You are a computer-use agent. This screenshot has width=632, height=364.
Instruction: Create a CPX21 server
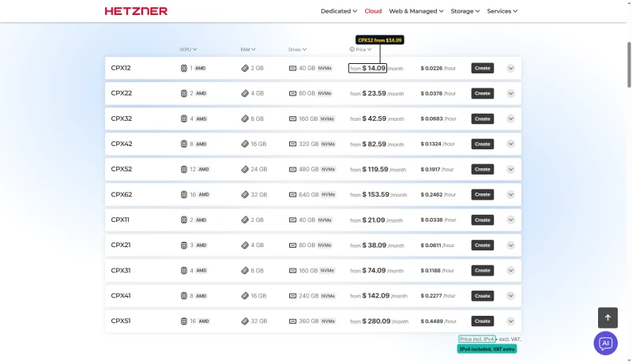coord(483,246)
